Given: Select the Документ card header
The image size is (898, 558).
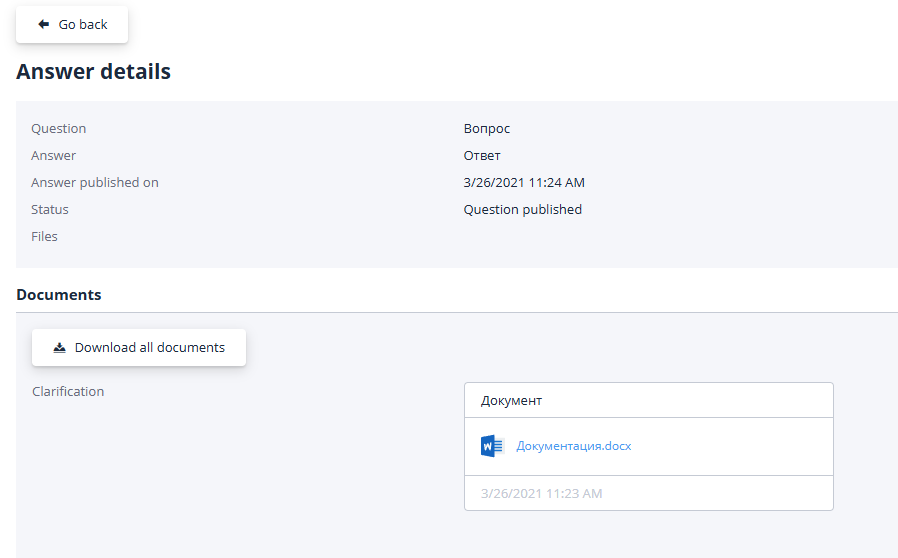Looking at the screenshot, I should (x=511, y=400).
